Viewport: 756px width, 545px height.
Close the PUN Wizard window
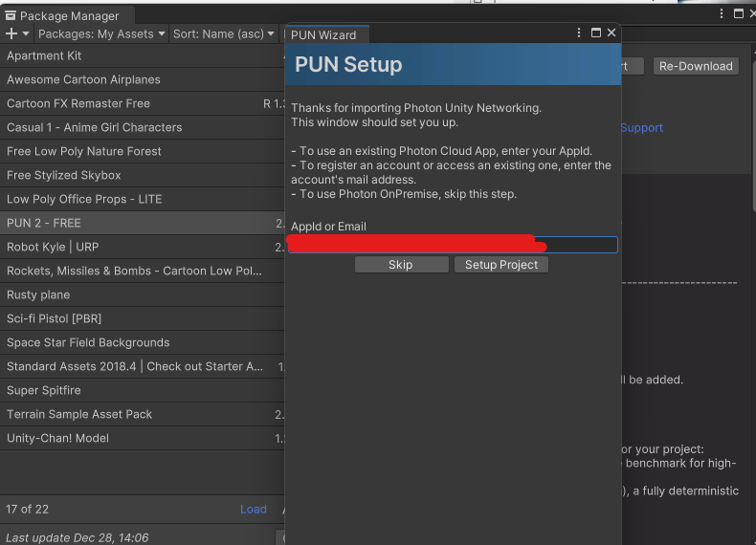[611, 33]
